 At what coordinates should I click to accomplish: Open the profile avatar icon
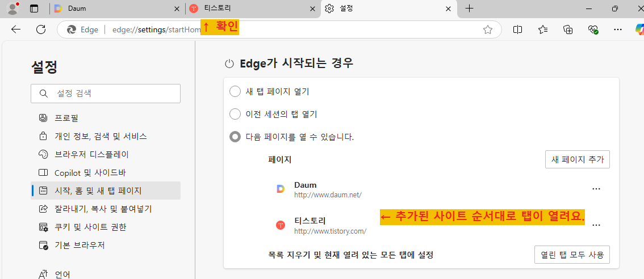(13, 9)
